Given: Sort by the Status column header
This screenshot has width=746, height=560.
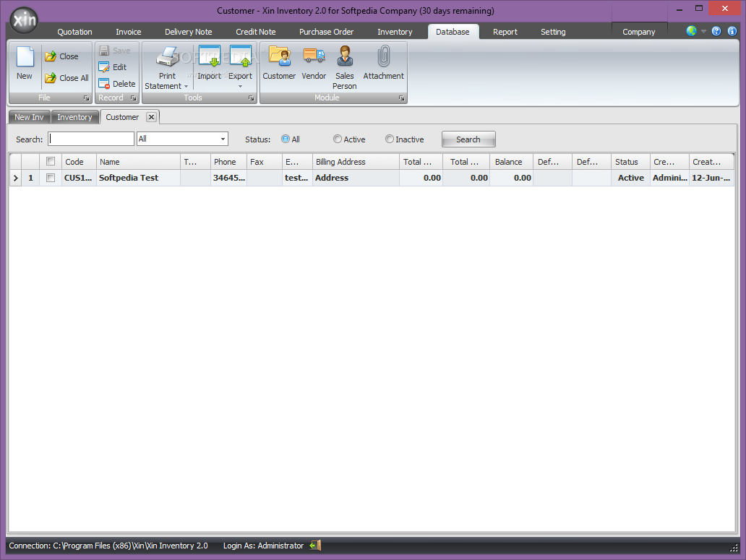Looking at the screenshot, I should [x=630, y=162].
